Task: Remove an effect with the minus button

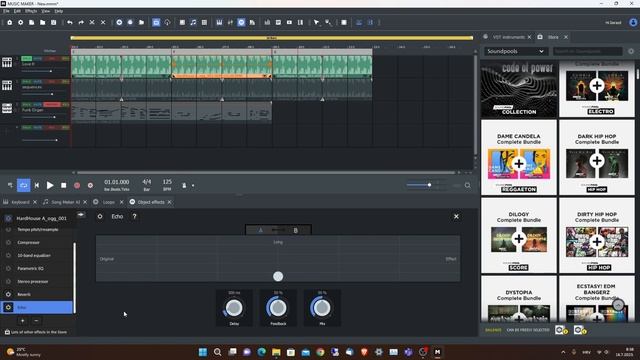Action: (36, 321)
